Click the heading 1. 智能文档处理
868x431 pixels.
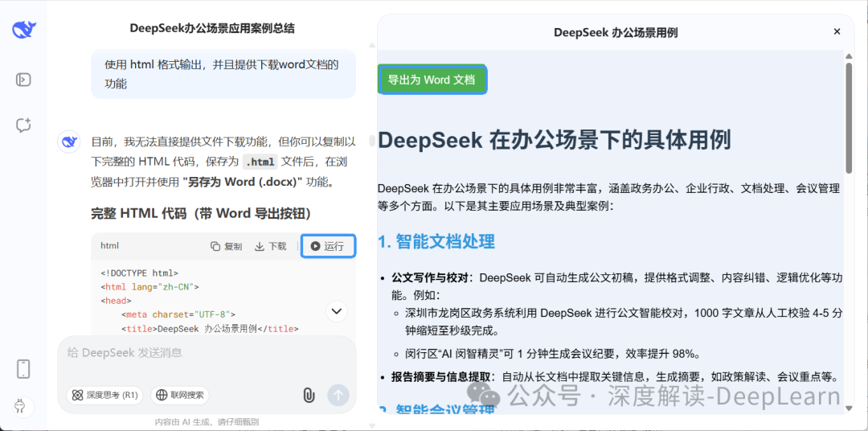(436, 241)
